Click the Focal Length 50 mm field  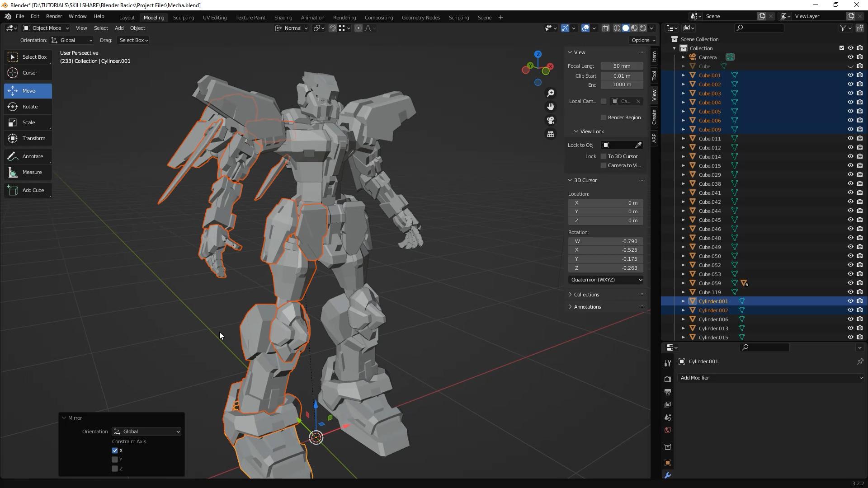coord(622,66)
